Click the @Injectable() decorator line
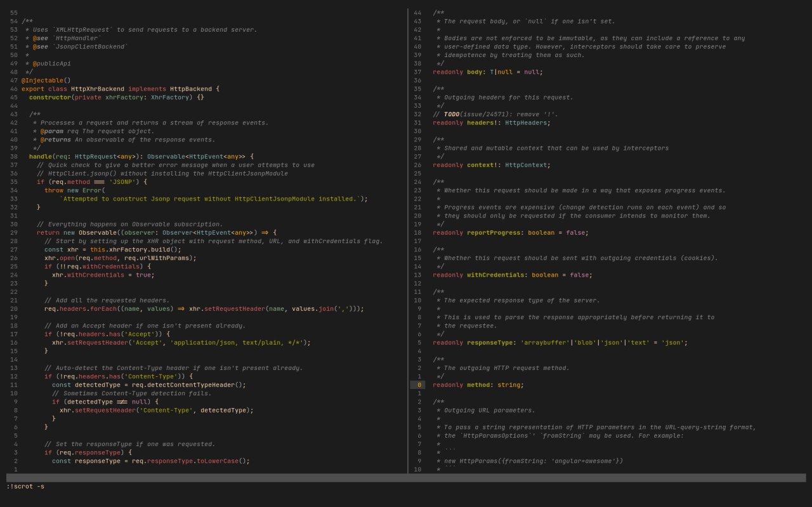 point(46,81)
